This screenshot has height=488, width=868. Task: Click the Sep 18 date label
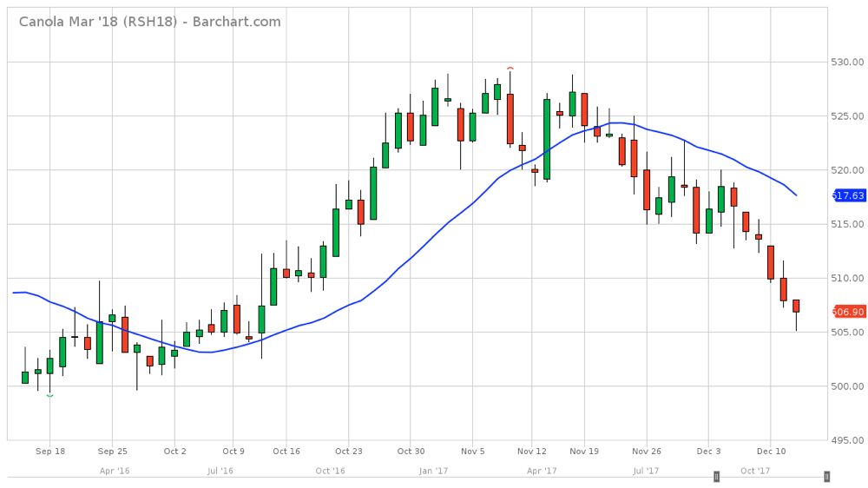click(x=50, y=452)
